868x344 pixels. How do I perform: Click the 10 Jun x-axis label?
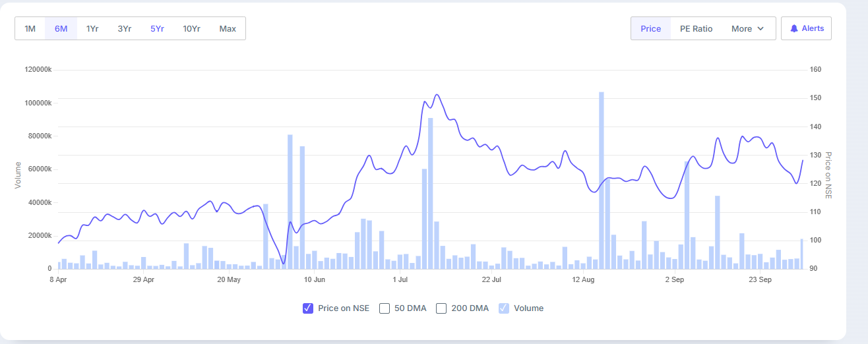point(315,279)
